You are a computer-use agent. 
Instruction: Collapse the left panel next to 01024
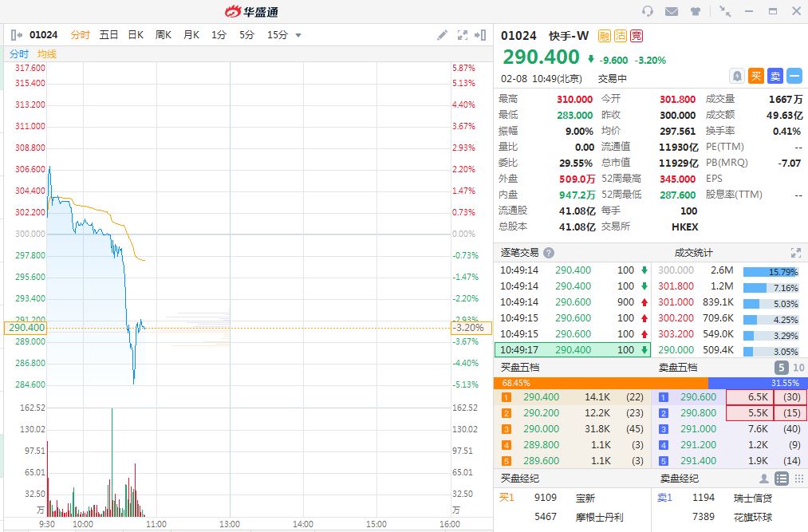click(x=17, y=35)
